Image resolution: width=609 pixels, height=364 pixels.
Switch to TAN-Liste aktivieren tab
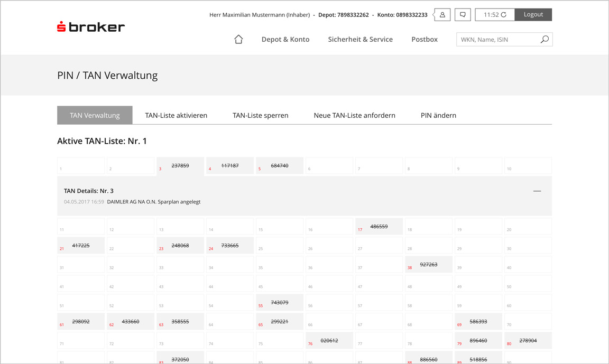[x=176, y=115]
